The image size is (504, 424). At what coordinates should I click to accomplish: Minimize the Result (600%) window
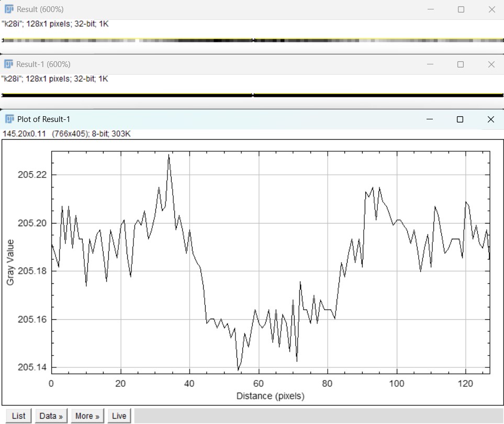coord(430,9)
